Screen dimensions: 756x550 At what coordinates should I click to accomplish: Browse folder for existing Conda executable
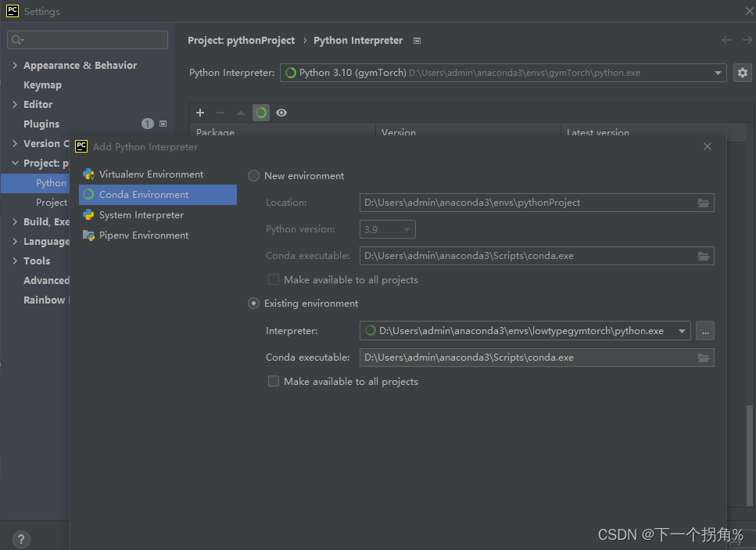pyautogui.click(x=704, y=358)
